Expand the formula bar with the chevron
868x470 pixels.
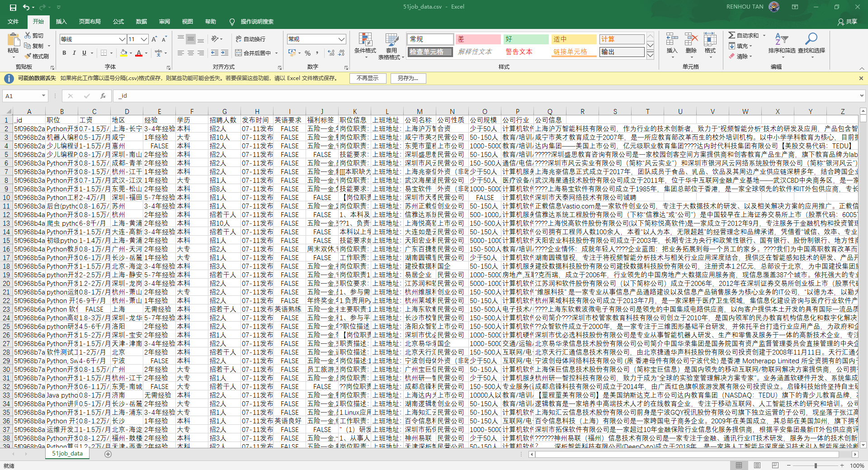point(862,96)
